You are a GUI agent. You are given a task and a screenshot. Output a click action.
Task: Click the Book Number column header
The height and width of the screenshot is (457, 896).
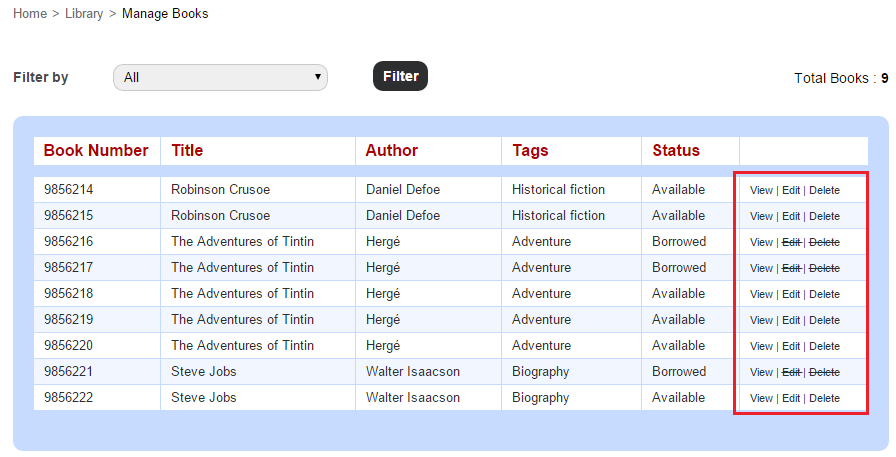tap(96, 150)
